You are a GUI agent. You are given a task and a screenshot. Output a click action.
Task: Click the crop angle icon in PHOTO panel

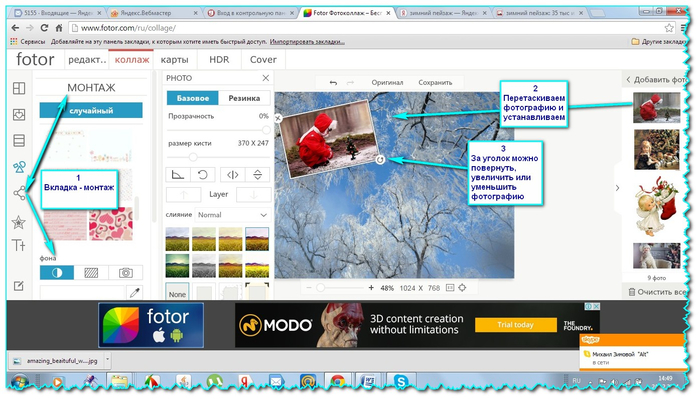point(178,175)
